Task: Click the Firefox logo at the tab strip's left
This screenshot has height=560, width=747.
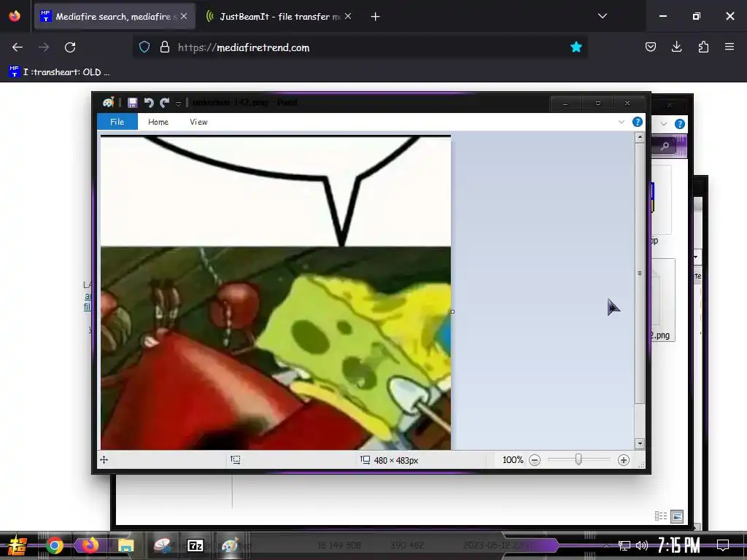Action: pyautogui.click(x=15, y=16)
